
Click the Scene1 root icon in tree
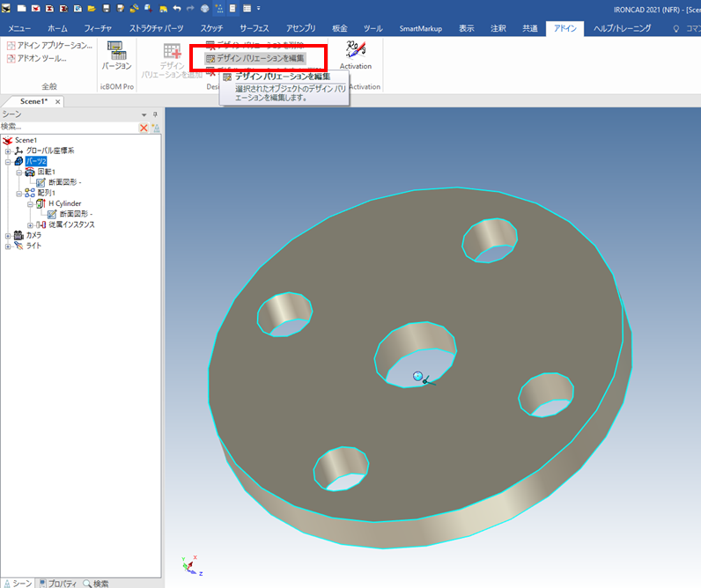point(8,141)
